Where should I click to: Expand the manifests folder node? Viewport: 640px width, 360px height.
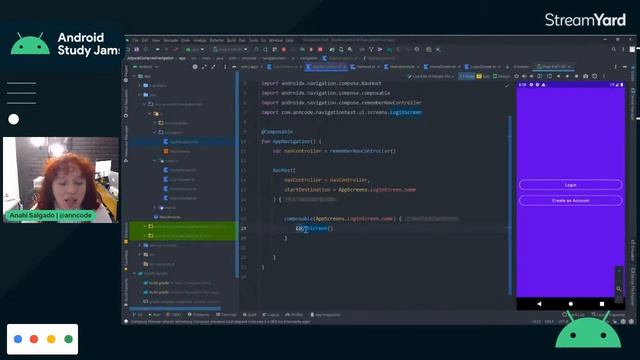coord(140,86)
